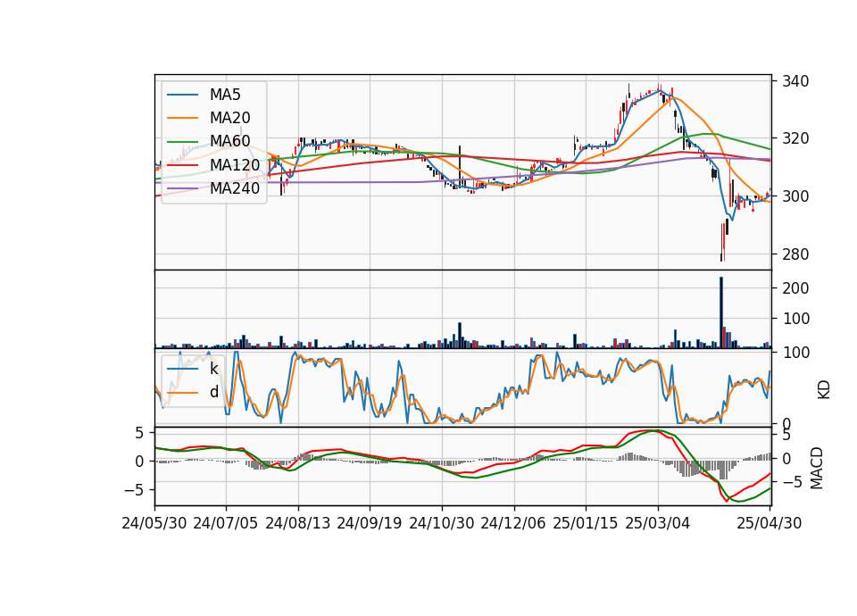This screenshot has width=857, height=616.
Task: Click the d legend label in KD panel
Action: (x=213, y=392)
